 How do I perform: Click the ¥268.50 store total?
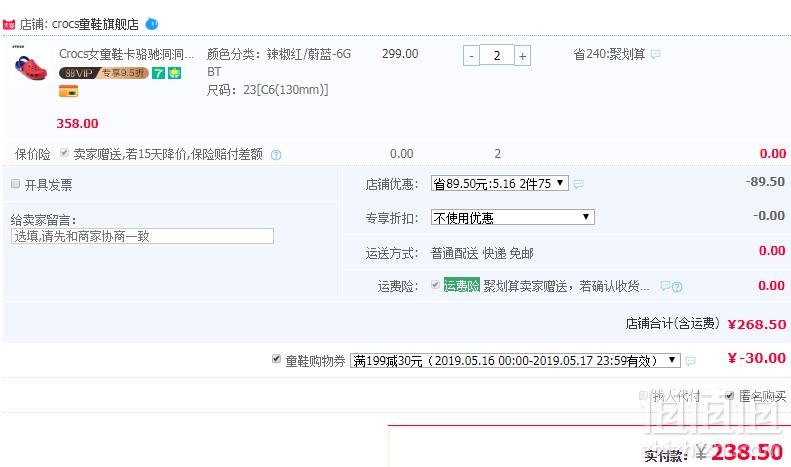point(757,324)
